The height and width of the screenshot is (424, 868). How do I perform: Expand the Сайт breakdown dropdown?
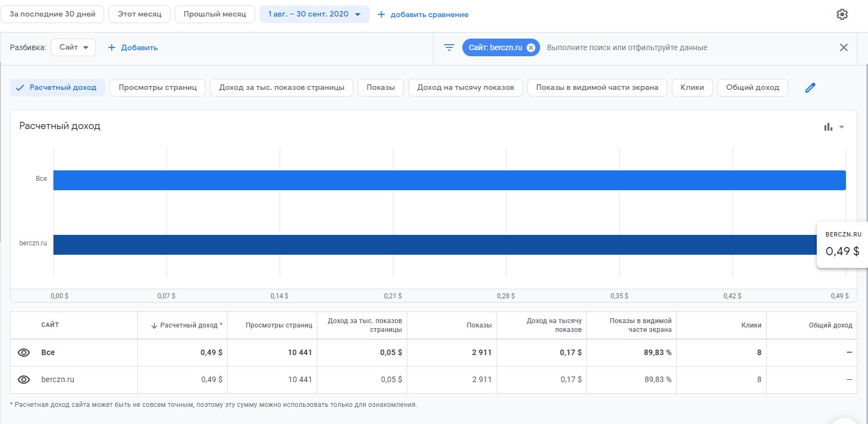click(73, 47)
